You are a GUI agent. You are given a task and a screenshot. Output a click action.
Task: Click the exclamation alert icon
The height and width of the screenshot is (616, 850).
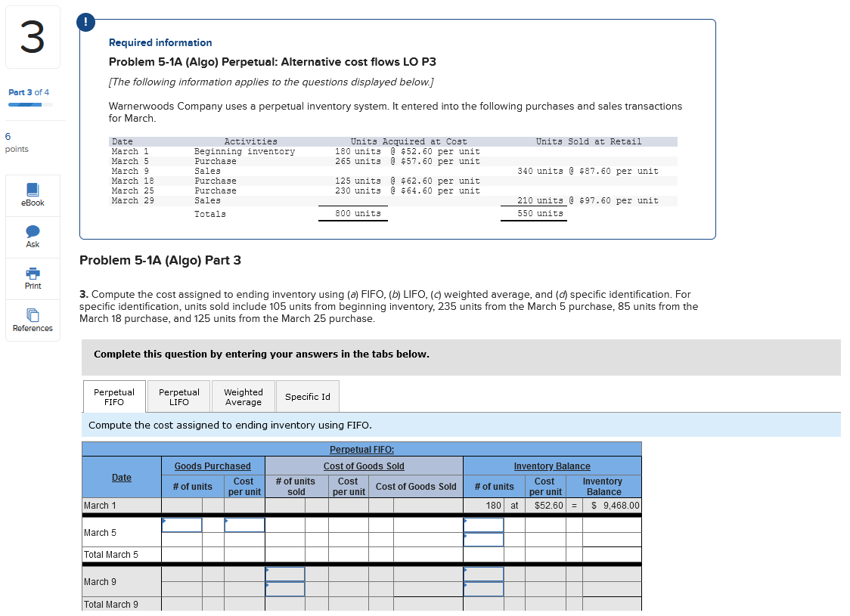click(85, 22)
